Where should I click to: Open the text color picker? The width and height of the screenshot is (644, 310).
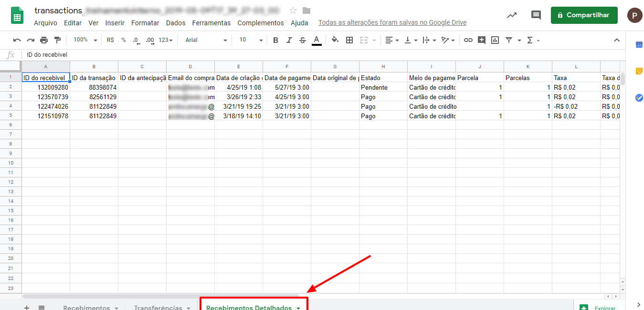click(316, 40)
